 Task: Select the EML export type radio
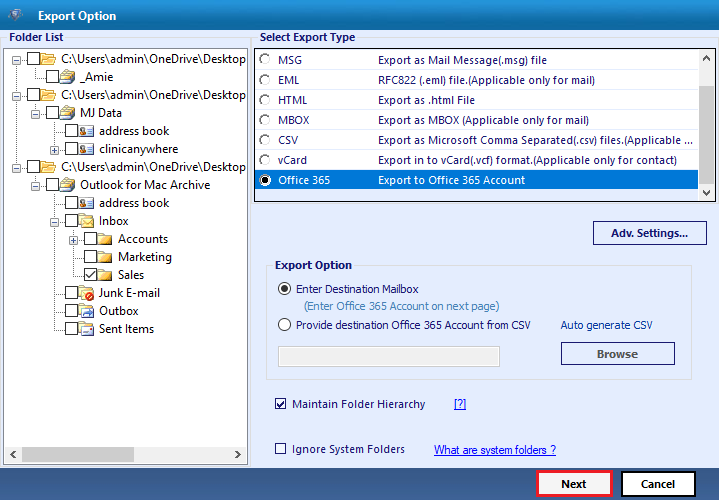click(x=265, y=80)
